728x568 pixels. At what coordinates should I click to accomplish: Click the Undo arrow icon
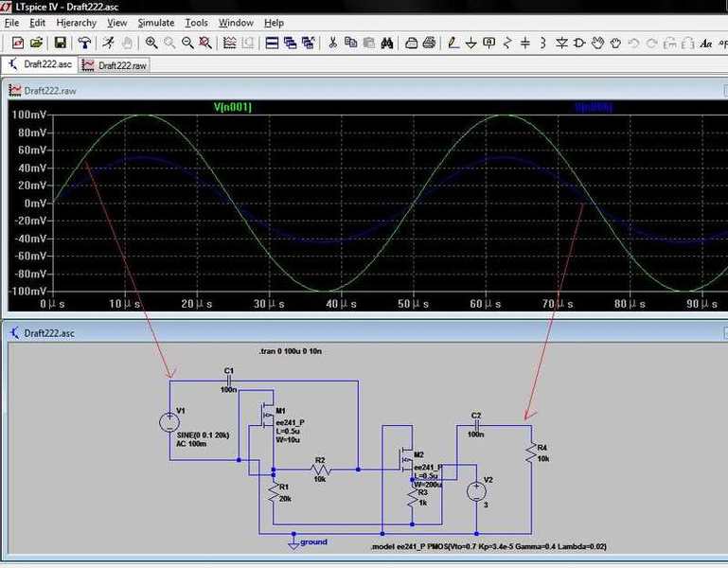(x=633, y=44)
